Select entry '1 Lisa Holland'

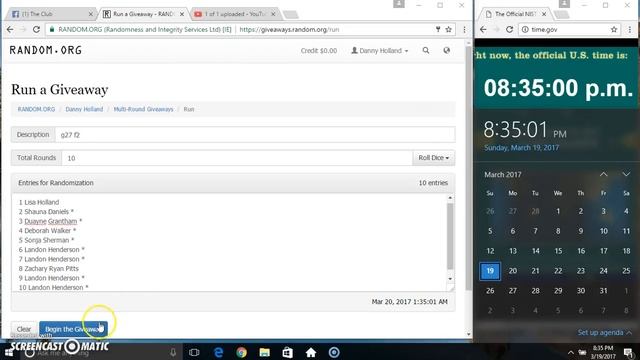pyautogui.click(x=39, y=202)
